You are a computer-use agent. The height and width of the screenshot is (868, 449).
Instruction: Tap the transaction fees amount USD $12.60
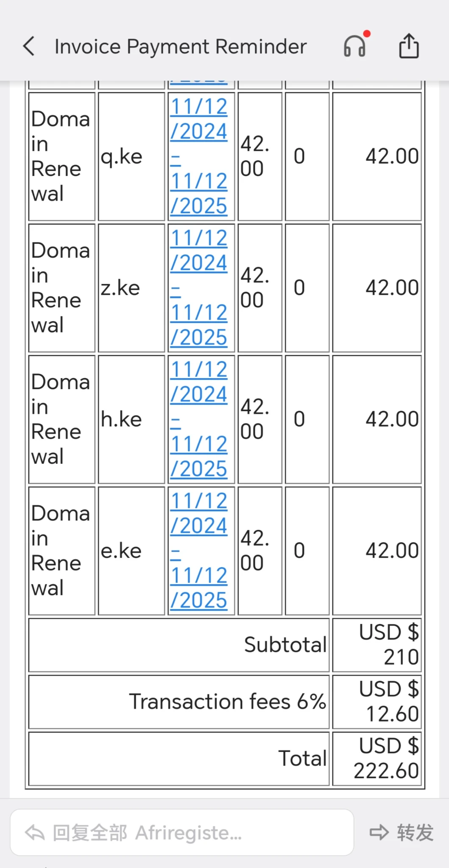(388, 701)
